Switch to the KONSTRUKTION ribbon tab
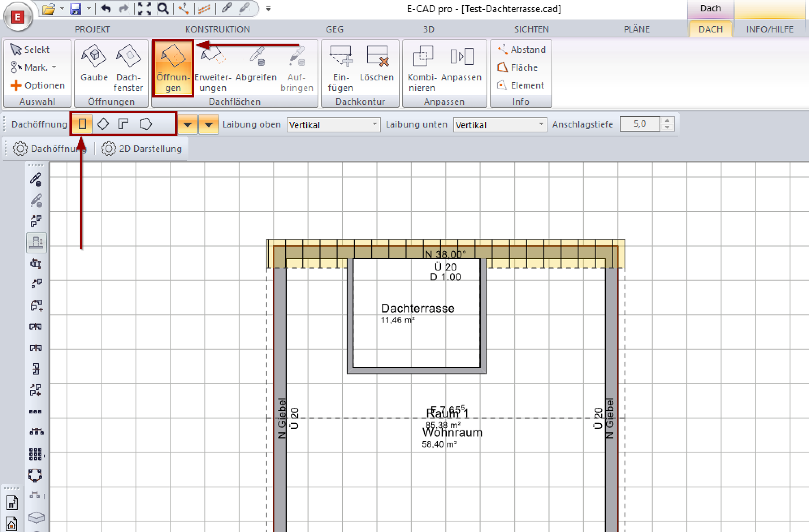Image resolution: width=809 pixels, height=532 pixels. [x=217, y=29]
